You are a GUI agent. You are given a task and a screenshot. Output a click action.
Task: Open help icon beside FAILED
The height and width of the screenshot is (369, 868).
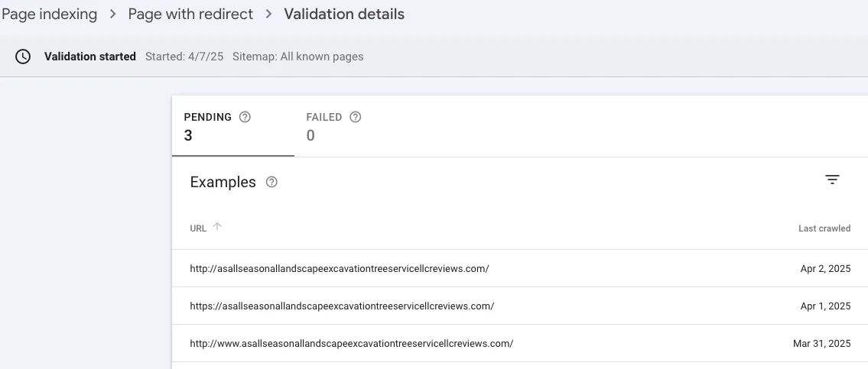coord(355,117)
